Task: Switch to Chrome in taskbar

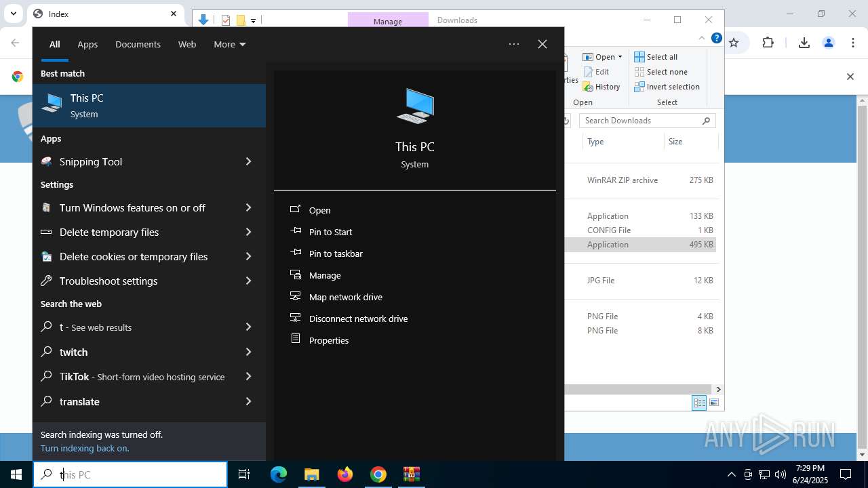Action: click(378, 474)
